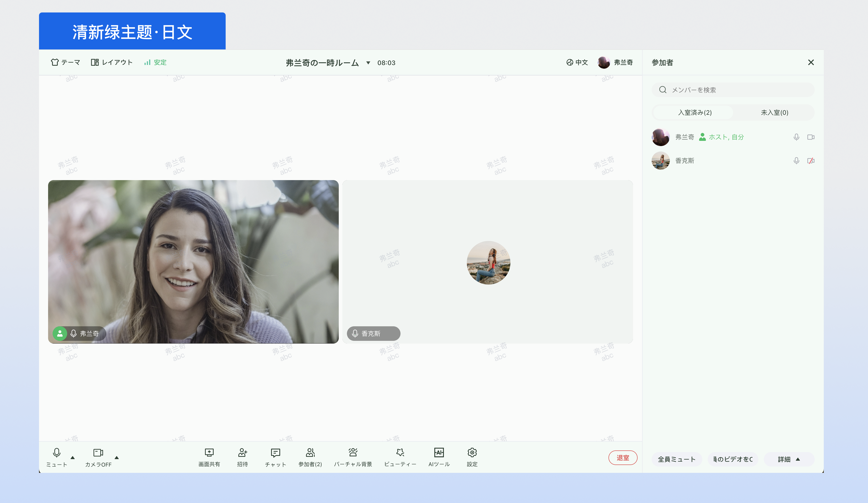This screenshot has height=503, width=868.
Task: Switch to the 未入室(0) tab
Action: 774,113
